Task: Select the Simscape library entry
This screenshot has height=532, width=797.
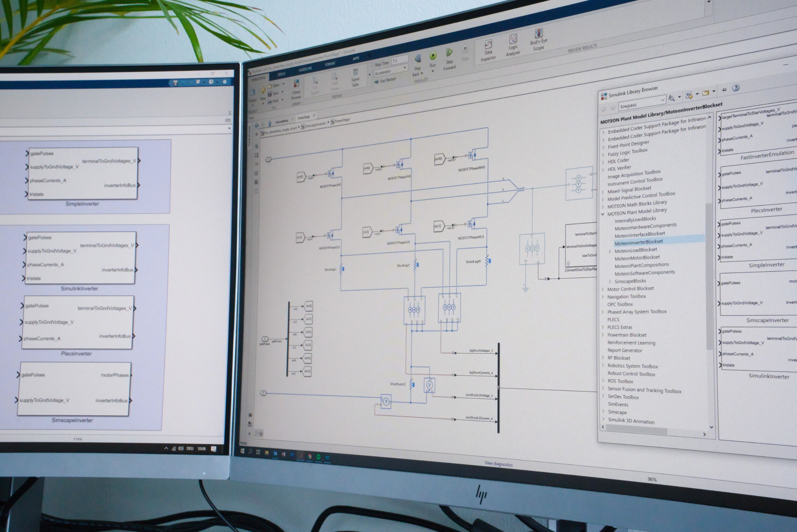Action: pos(617,412)
